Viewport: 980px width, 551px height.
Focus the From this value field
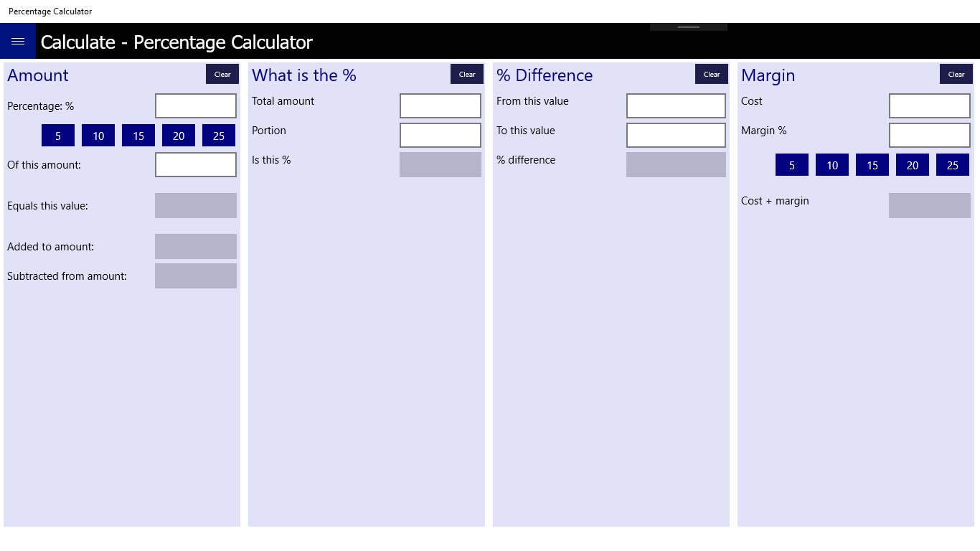pos(676,106)
